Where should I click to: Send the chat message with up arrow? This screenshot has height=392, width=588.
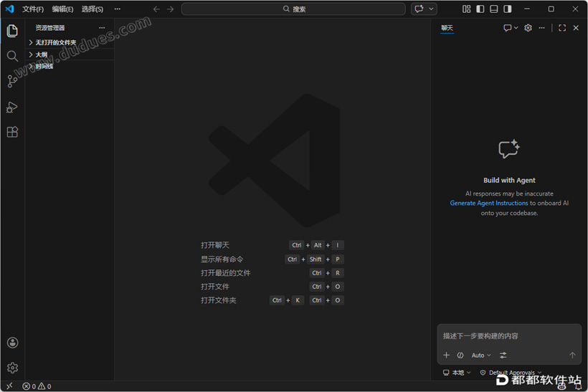[x=572, y=355]
